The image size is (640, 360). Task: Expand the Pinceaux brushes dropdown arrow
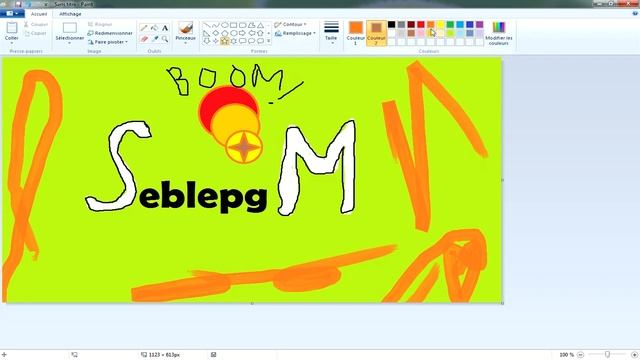(x=186, y=43)
